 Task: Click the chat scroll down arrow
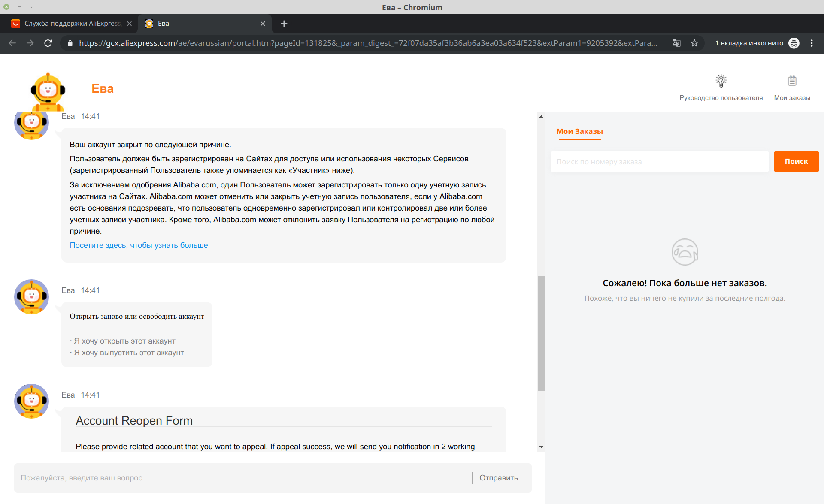541,447
